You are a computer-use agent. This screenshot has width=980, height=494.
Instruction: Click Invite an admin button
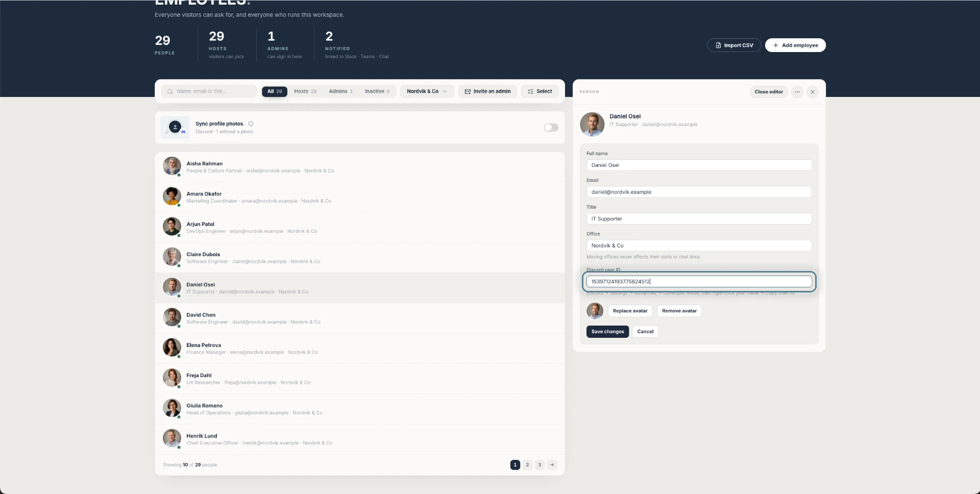pos(487,91)
